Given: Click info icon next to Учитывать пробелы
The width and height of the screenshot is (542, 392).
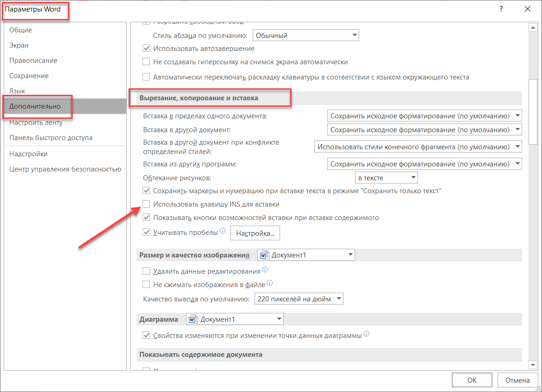Looking at the screenshot, I should pos(222,230).
